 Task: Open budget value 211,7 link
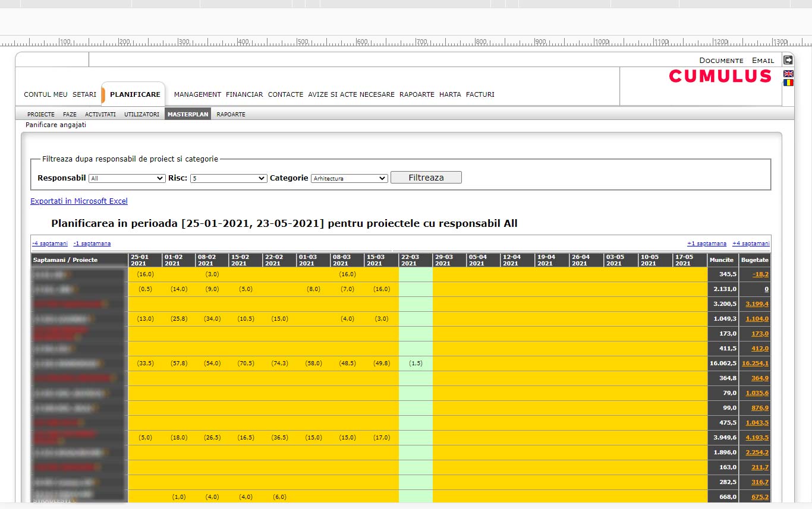(x=760, y=467)
